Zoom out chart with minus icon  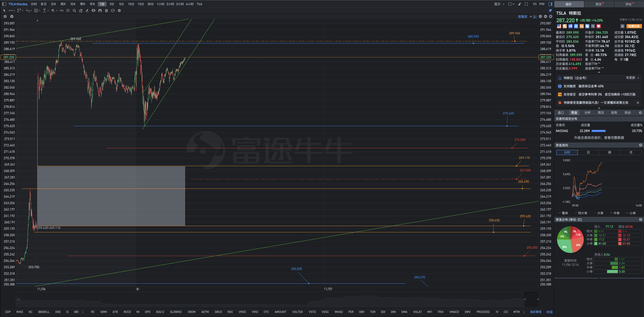(x=546, y=17)
